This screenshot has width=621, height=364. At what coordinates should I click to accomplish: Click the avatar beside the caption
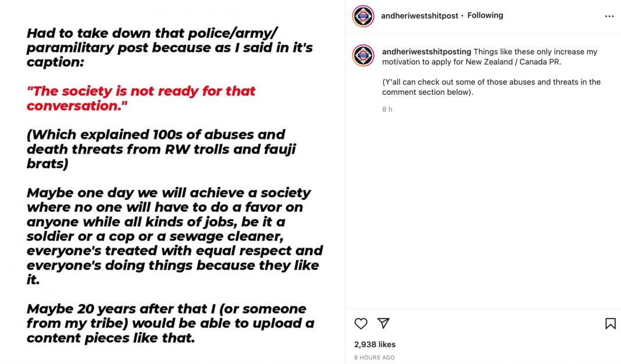(363, 55)
